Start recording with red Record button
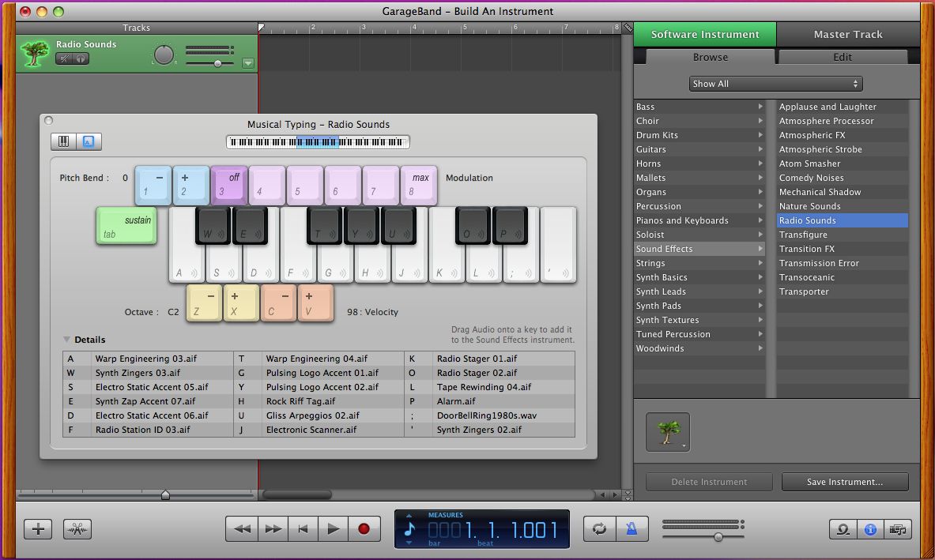This screenshot has width=935, height=560. 364,528
